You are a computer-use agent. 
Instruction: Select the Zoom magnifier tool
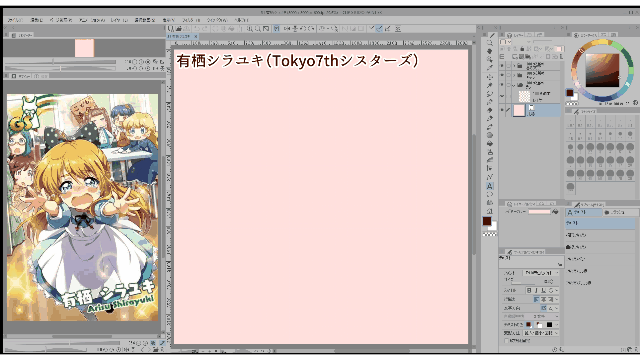[489, 42]
